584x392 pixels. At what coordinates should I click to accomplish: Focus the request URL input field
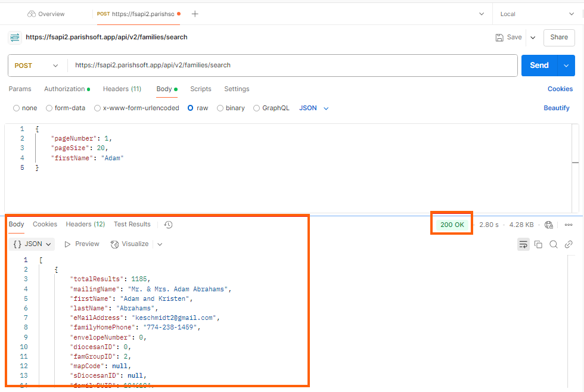coord(293,66)
